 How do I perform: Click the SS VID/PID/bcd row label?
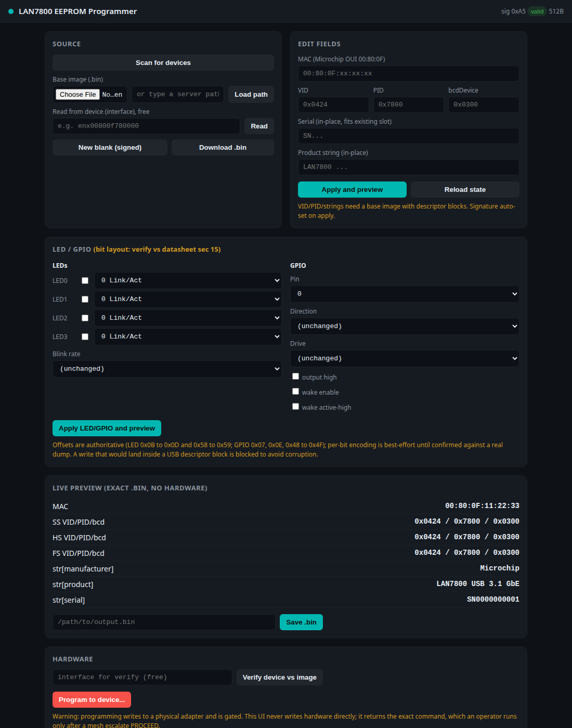pyautogui.click(x=79, y=522)
